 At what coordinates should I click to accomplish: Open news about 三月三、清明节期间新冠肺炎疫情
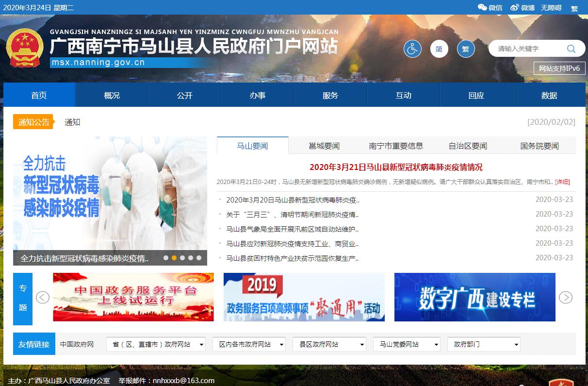point(293,214)
